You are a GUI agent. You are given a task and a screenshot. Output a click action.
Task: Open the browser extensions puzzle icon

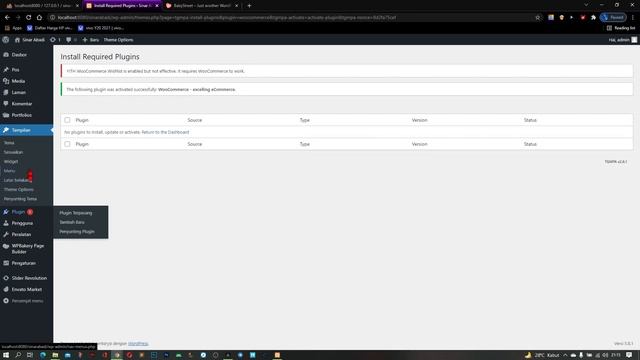[593, 18]
